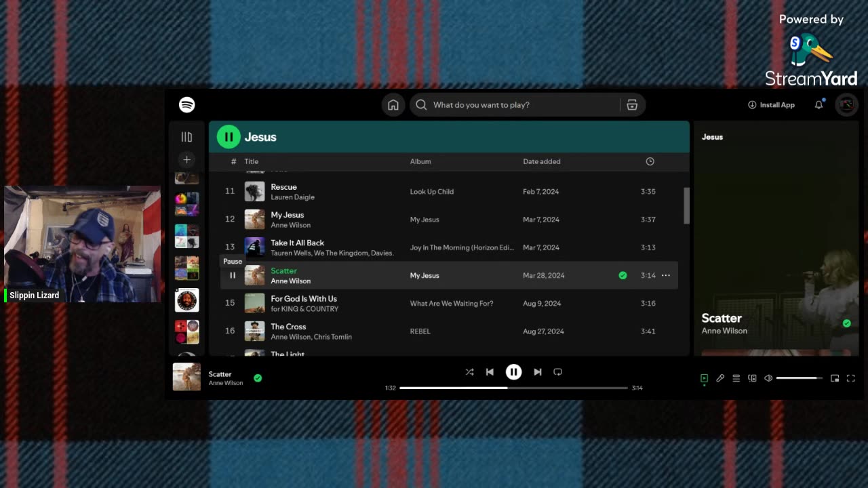Image resolution: width=868 pixels, height=488 pixels.
Task: Toggle saved checkmark in now playing bar
Action: [258, 378]
